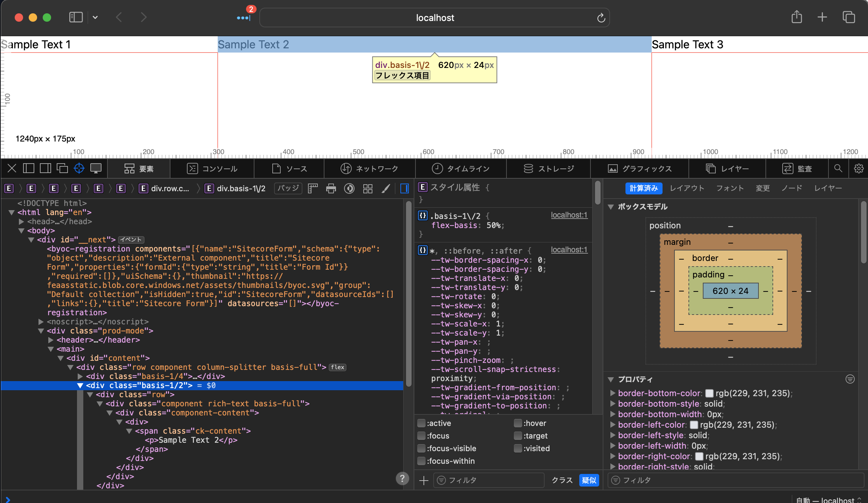Click the print styles printer icon
The image size is (868, 503).
(x=331, y=189)
